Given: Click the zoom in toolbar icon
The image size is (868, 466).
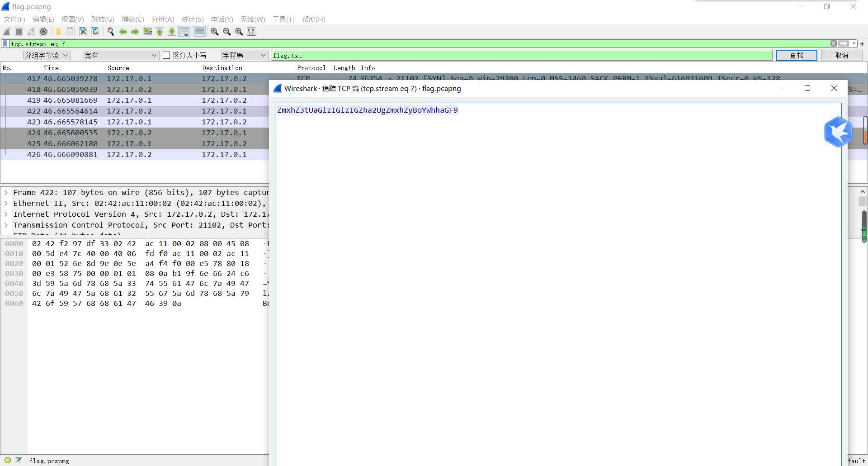Looking at the screenshot, I should pyautogui.click(x=215, y=32).
